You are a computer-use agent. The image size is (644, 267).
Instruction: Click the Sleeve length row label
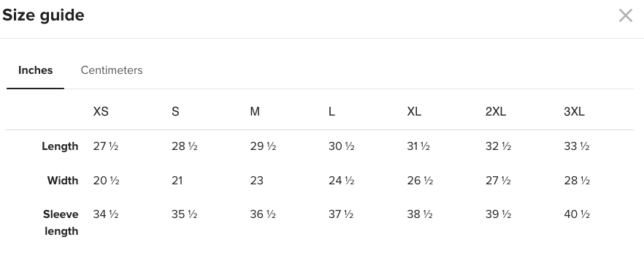(61, 222)
